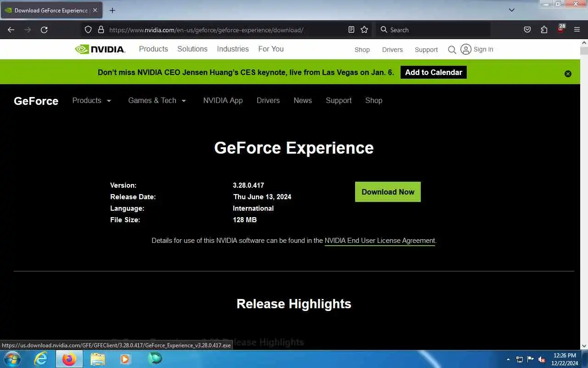The height and width of the screenshot is (368, 588).
Task: Open Windows Explorer folder taskbar icon
Action: pos(98,359)
